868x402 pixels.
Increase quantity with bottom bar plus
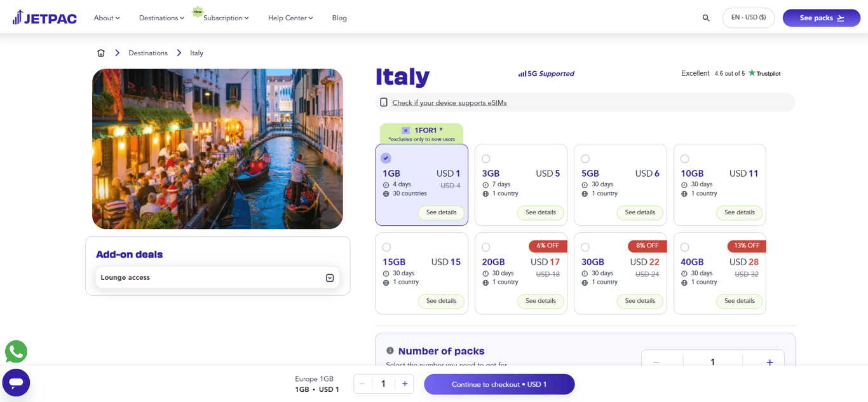click(x=405, y=384)
